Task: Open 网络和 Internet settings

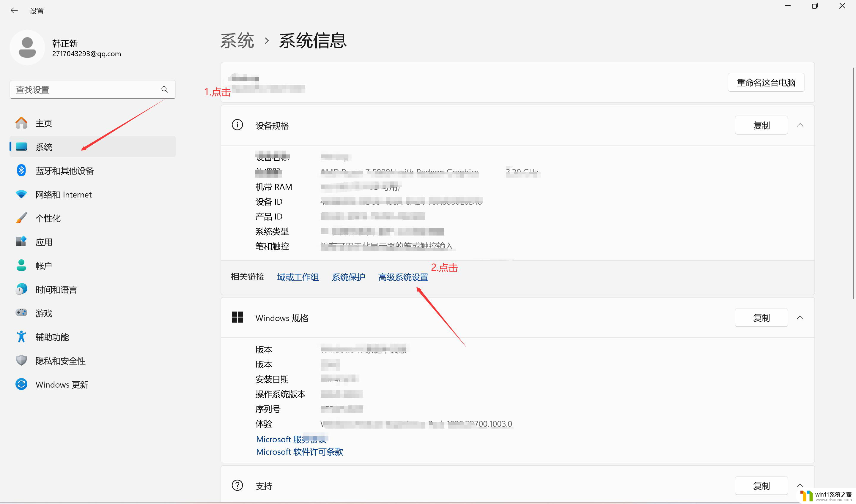Action: tap(93, 194)
